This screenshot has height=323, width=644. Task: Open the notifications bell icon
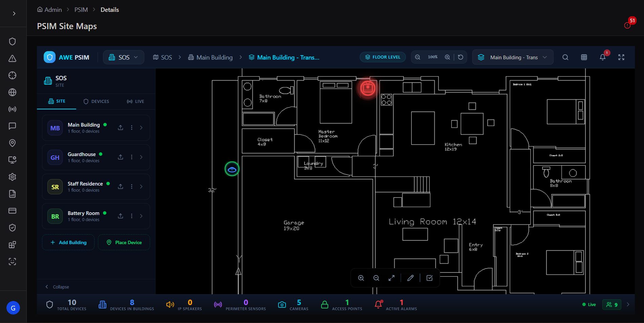pos(603,57)
